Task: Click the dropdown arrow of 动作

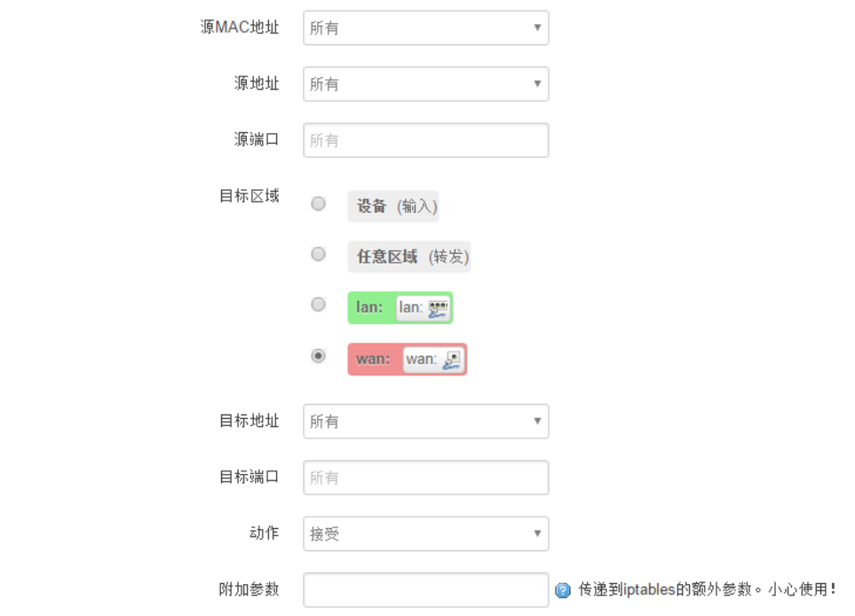Action: [537, 533]
